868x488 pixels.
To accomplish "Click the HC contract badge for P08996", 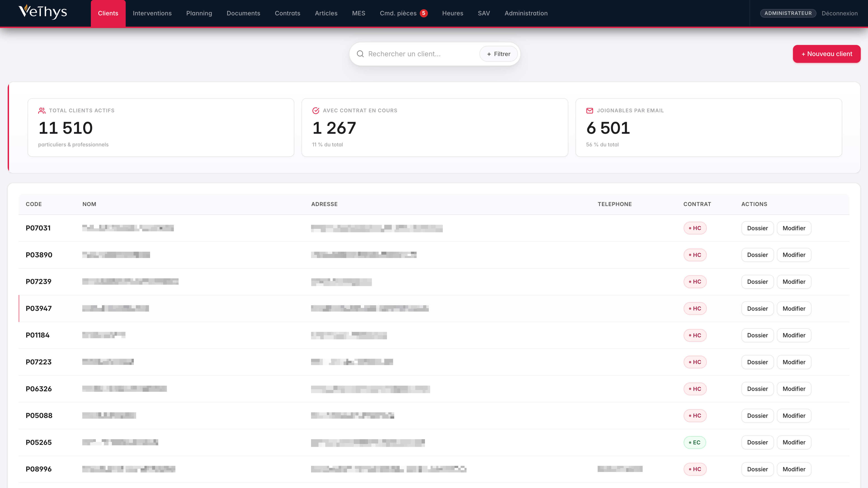I will click(695, 469).
